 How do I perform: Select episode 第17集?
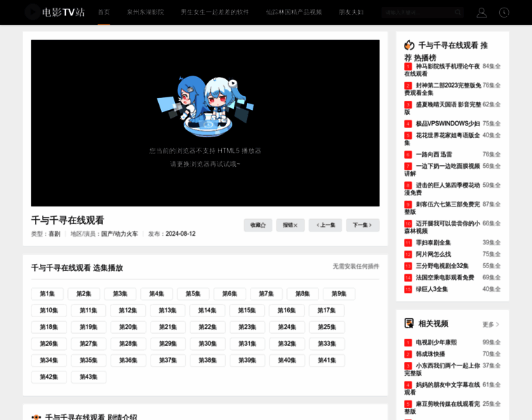(327, 310)
